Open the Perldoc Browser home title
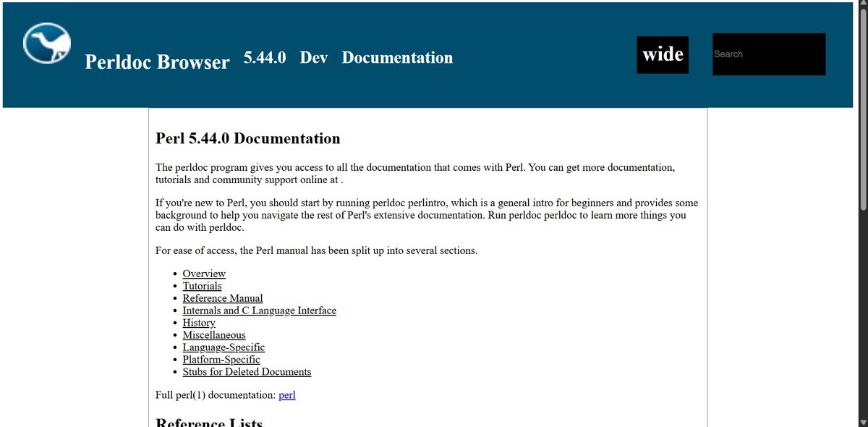 click(x=157, y=62)
